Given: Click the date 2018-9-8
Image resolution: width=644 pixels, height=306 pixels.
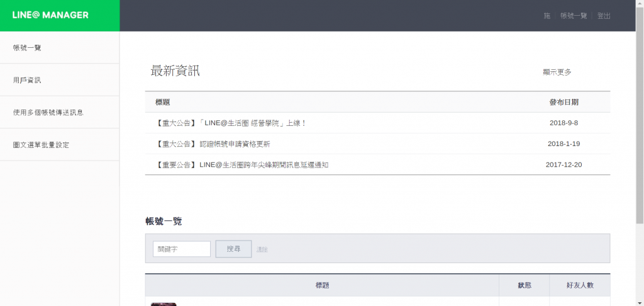Looking at the screenshot, I should 563,123.
